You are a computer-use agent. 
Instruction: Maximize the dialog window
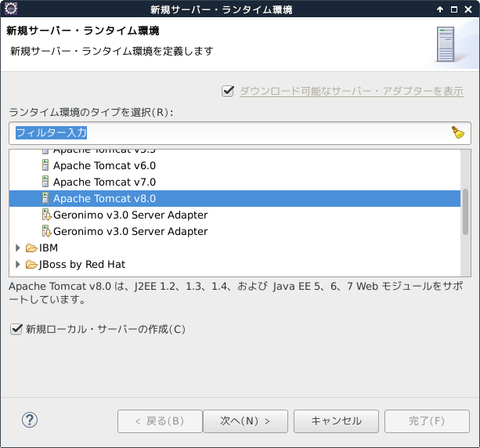[x=454, y=9]
